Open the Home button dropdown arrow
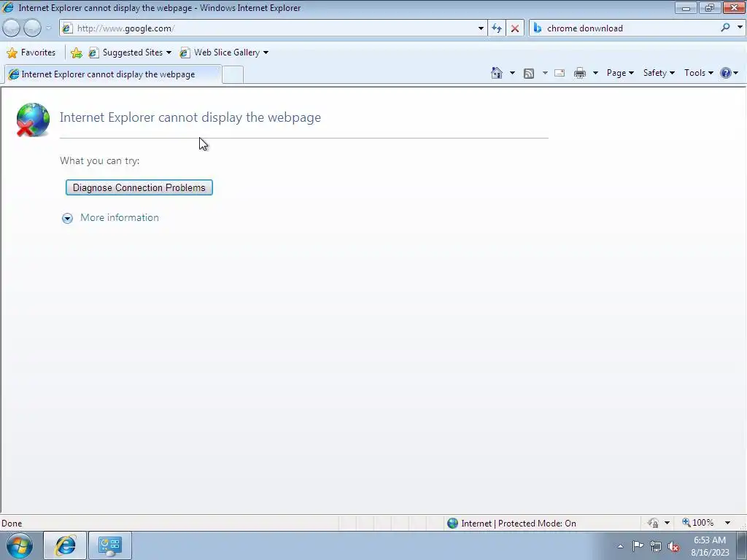The image size is (747, 560). click(x=512, y=73)
